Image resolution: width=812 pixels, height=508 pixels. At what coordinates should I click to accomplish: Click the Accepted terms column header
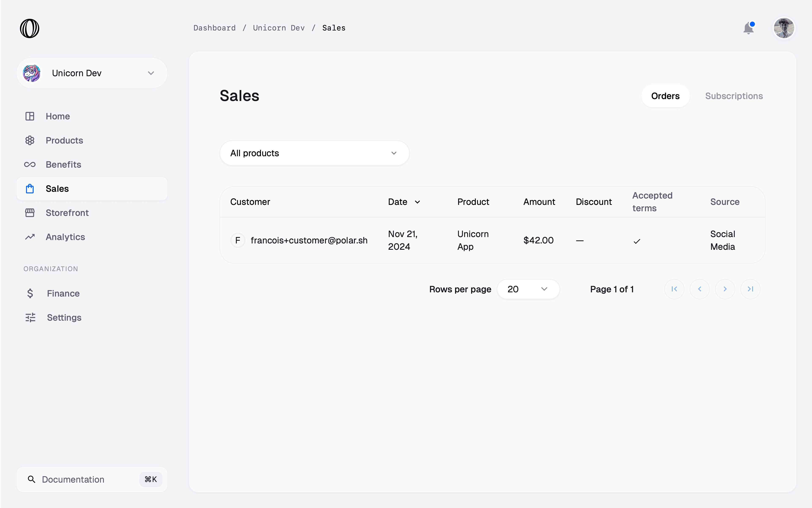[652, 202]
